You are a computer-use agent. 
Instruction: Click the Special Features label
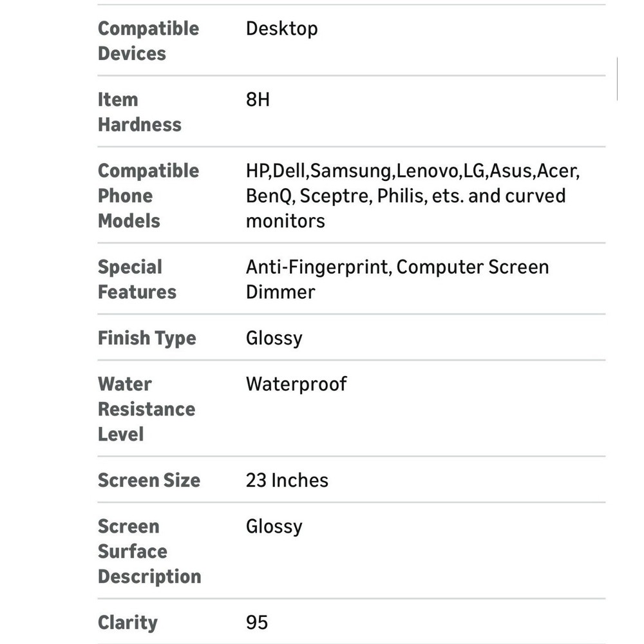click(x=137, y=279)
